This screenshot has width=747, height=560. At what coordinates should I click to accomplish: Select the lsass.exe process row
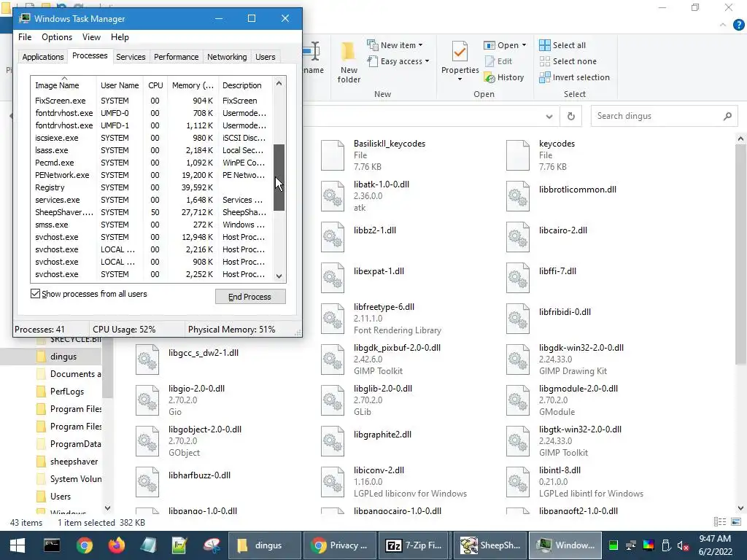[152, 150]
